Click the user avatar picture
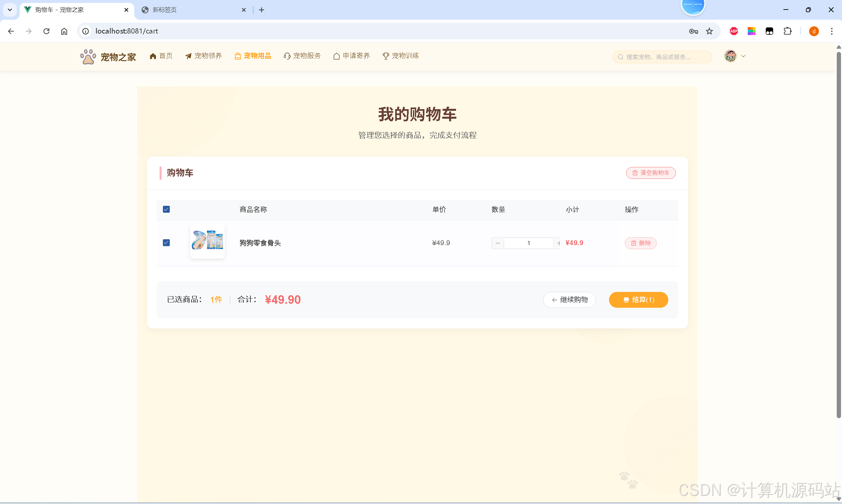 [x=730, y=56]
